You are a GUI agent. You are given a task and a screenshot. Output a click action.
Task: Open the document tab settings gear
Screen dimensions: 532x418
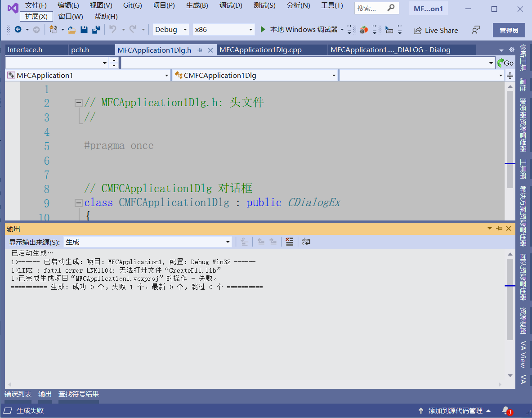coord(512,50)
